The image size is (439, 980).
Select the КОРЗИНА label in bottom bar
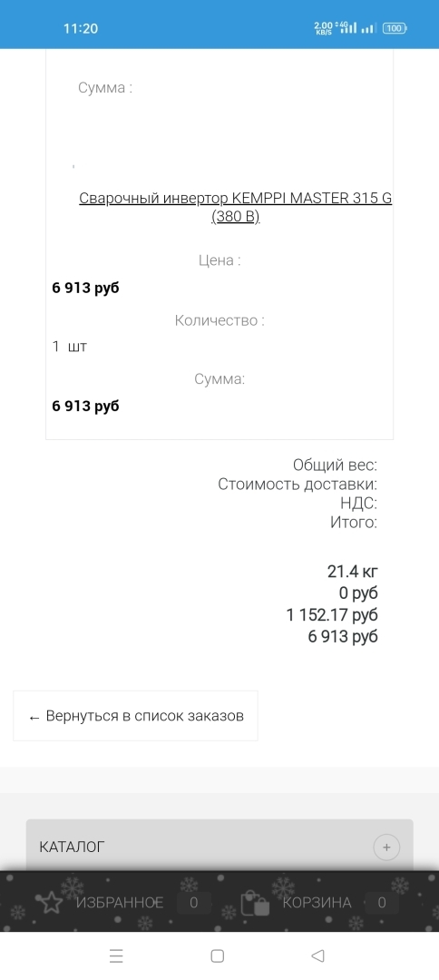pos(317,903)
